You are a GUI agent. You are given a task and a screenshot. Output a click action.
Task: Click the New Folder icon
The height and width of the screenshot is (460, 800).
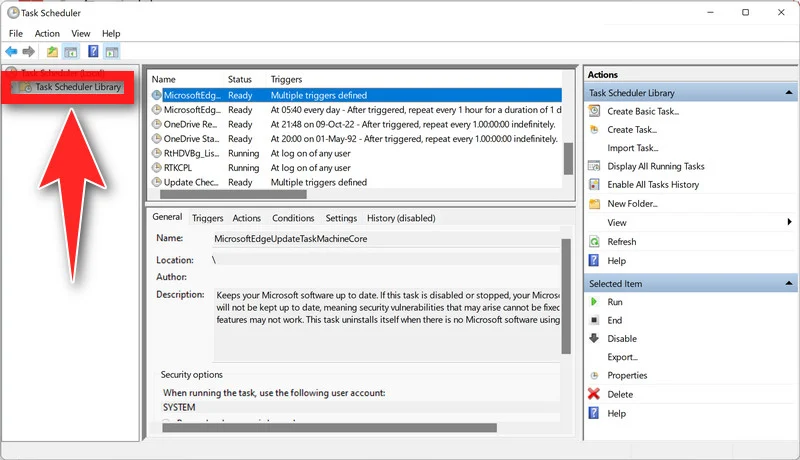[x=594, y=203]
